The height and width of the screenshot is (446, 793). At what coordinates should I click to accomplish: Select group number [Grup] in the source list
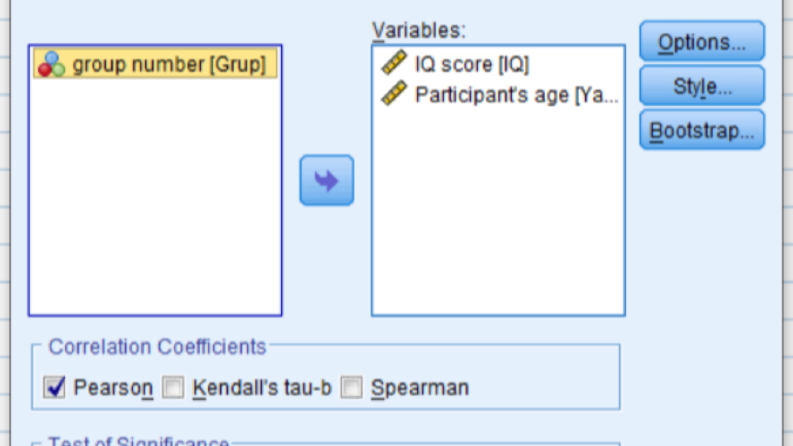(155, 64)
